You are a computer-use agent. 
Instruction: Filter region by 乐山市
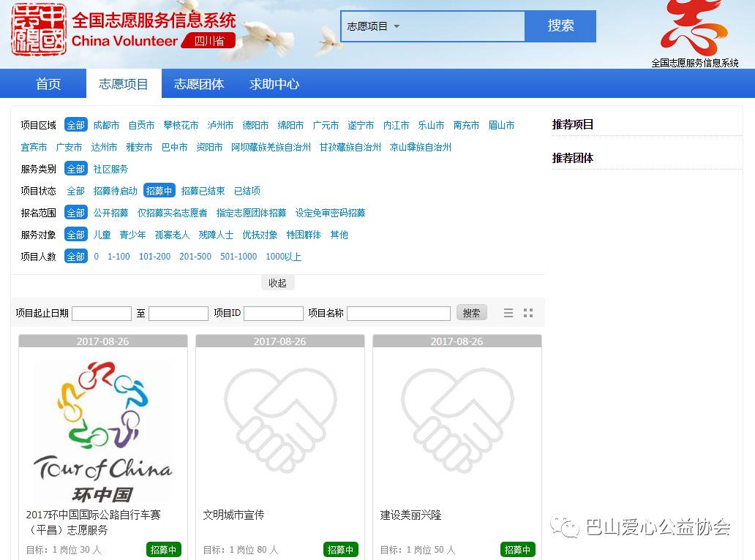click(432, 125)
